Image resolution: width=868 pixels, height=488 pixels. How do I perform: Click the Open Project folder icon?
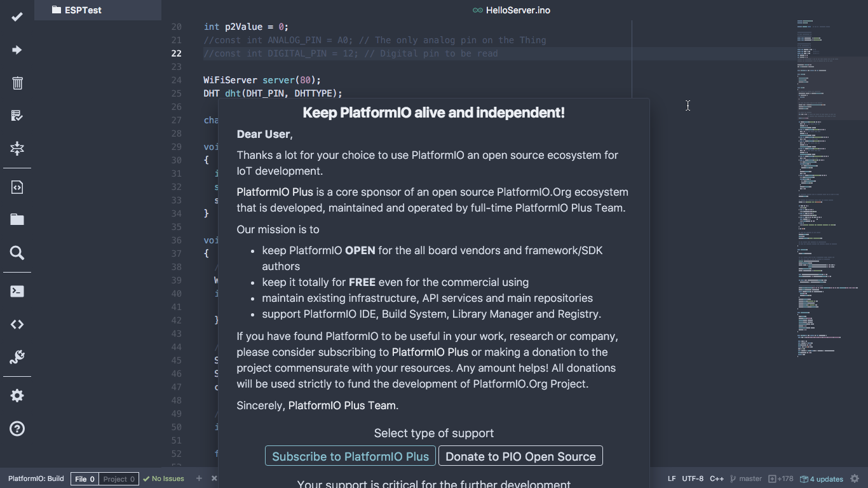17,220
